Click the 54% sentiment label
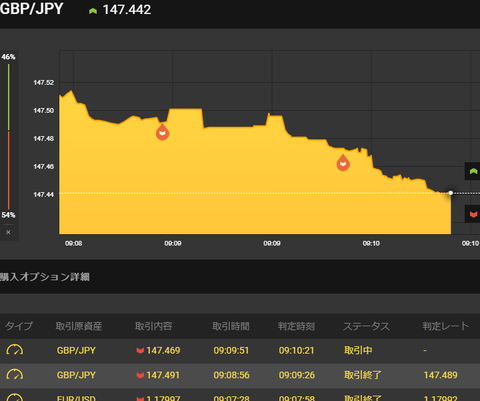Viewport: 480px width, 401px height. (x=8, y=215)
